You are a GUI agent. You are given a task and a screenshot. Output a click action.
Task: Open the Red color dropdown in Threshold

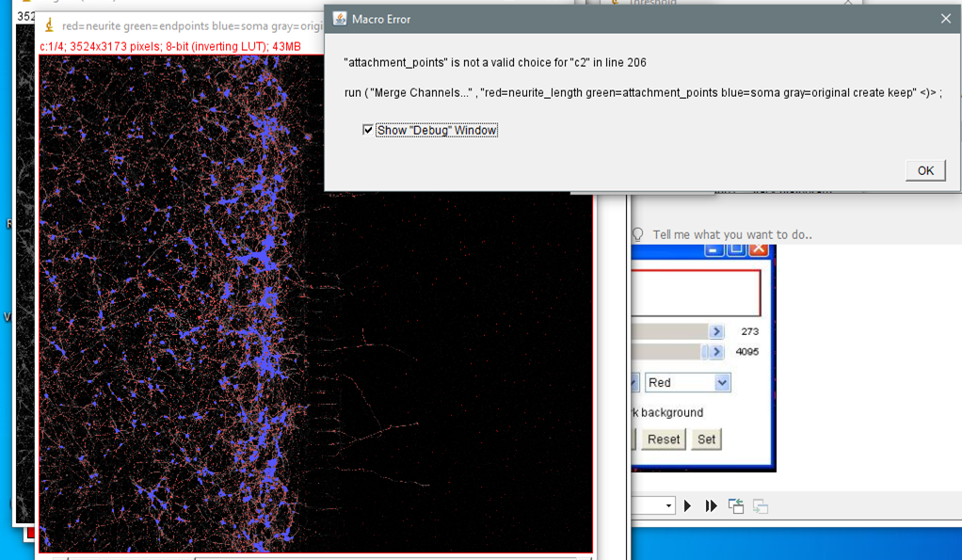(721, 383)
